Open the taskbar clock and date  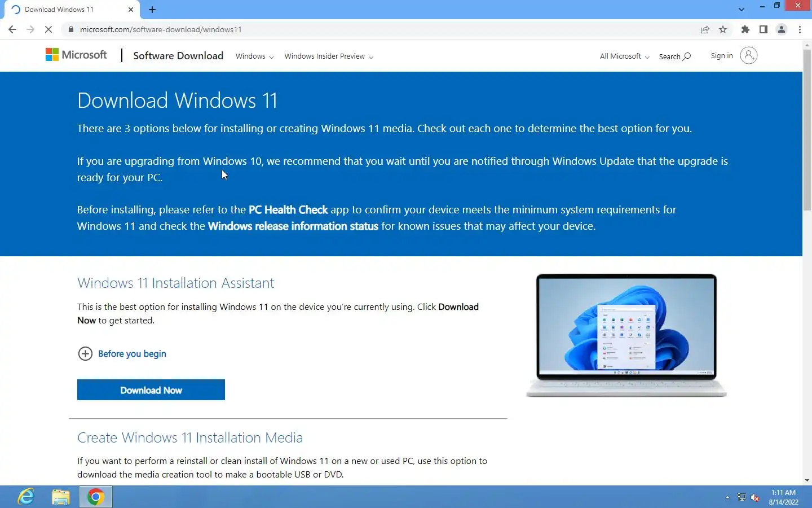[784, 497]
